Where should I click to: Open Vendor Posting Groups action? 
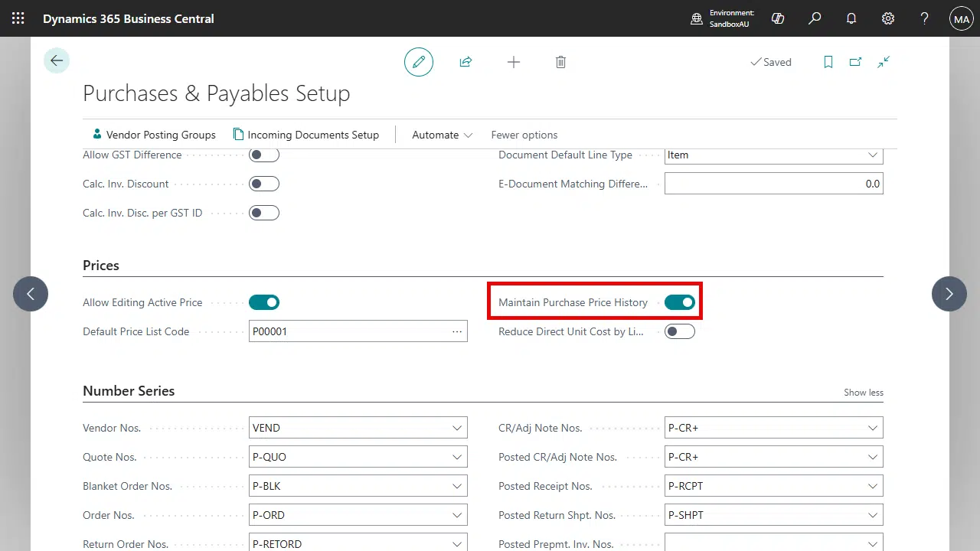153,135
